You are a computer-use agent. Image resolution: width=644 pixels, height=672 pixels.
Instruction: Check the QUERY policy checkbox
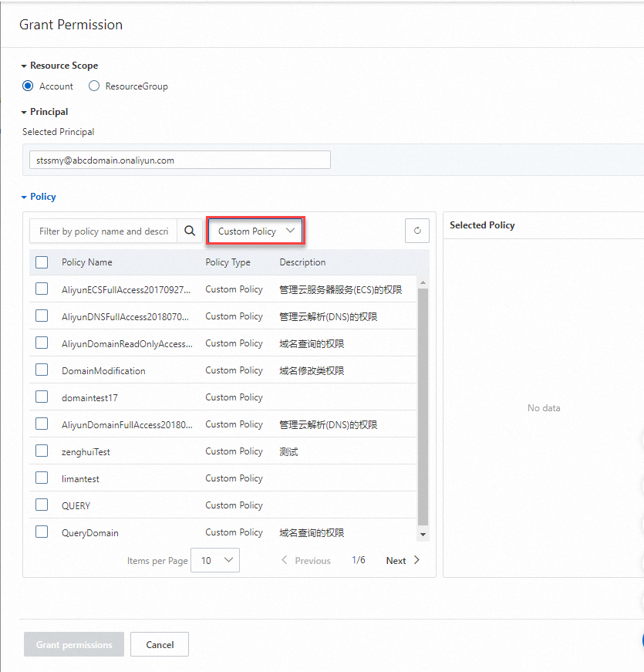tap(42, 505)
